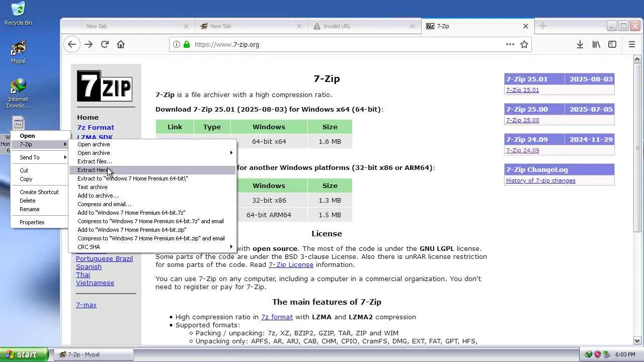Choose Extract files... in 7-Zip submenu
The image size is (644, 362).
tap(152, 161)
